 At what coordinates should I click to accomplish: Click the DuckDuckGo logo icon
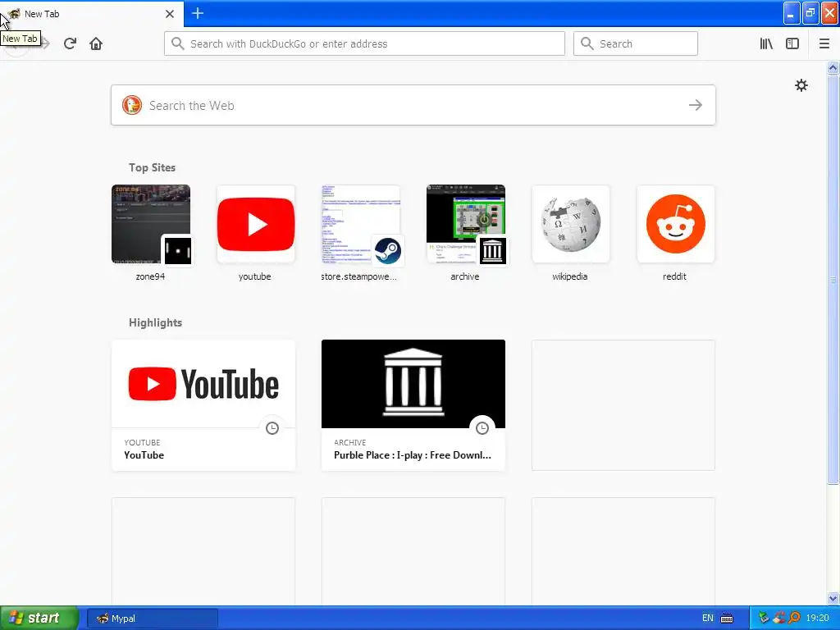(x=132, y=105)
